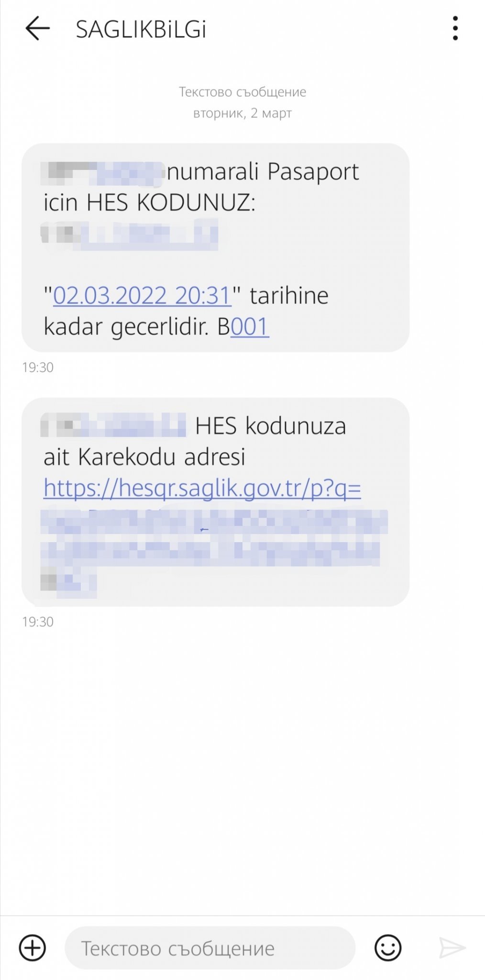
Task: Open the hesqr.saglik.gov.tr link
Action: (x=202, y=488)
